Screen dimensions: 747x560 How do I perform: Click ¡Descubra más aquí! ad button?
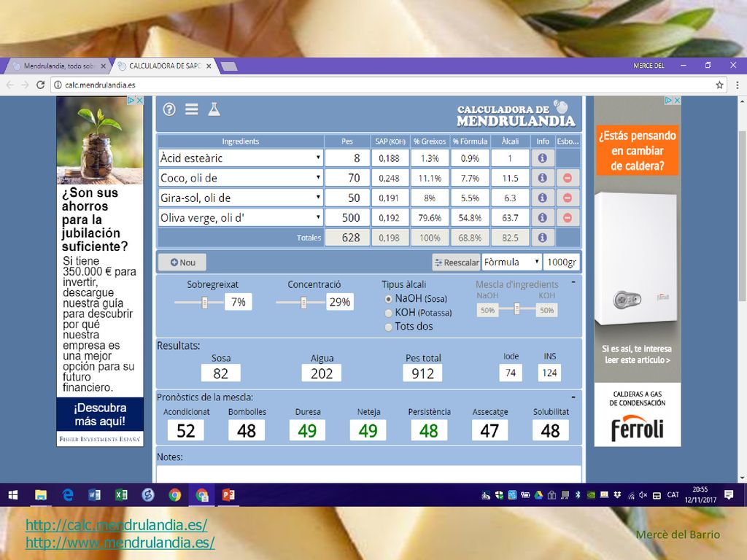tap(100, 414)
